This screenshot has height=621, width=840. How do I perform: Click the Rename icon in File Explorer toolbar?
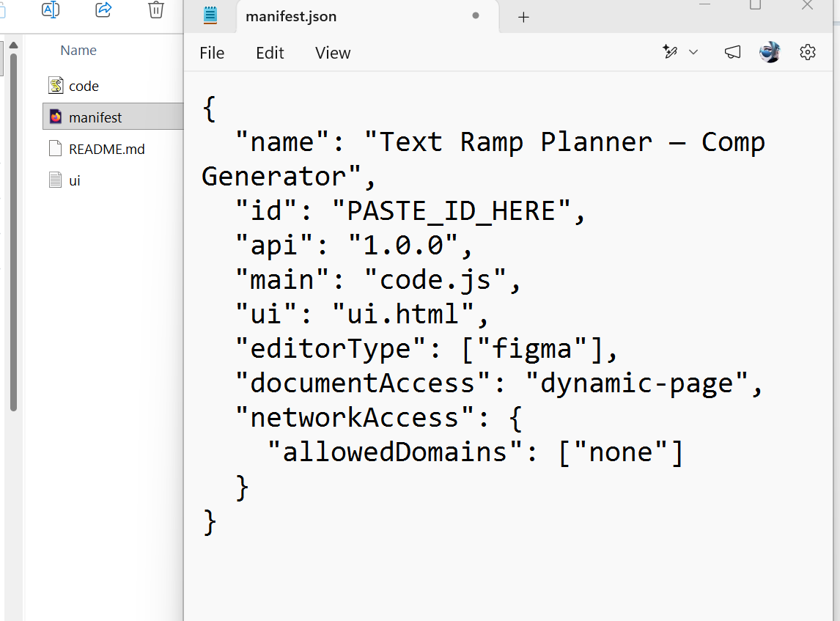51,9
